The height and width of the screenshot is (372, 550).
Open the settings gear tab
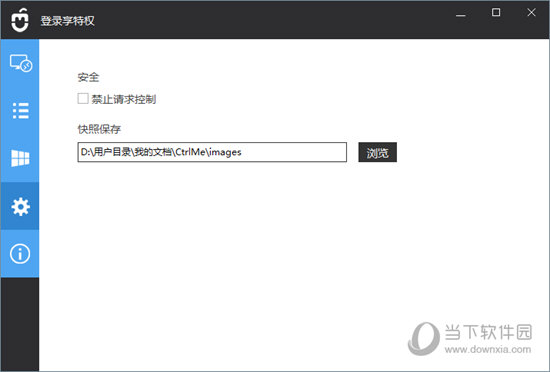coord(20,206)
